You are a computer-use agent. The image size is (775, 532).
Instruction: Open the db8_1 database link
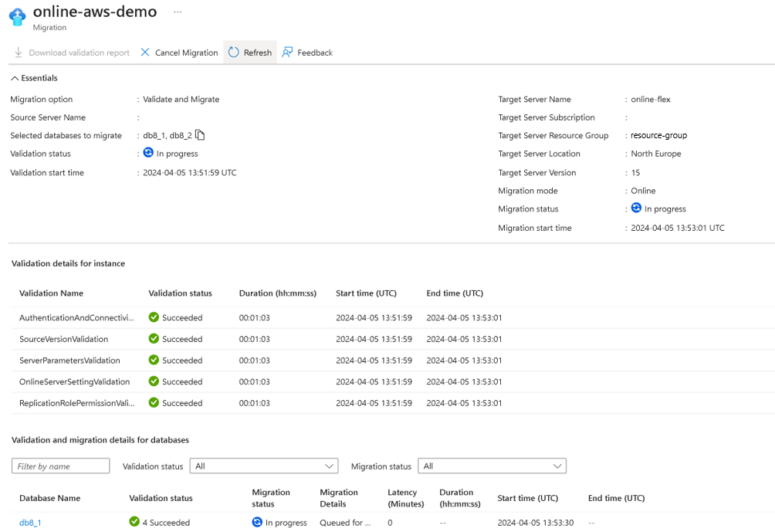click(30, 523)
